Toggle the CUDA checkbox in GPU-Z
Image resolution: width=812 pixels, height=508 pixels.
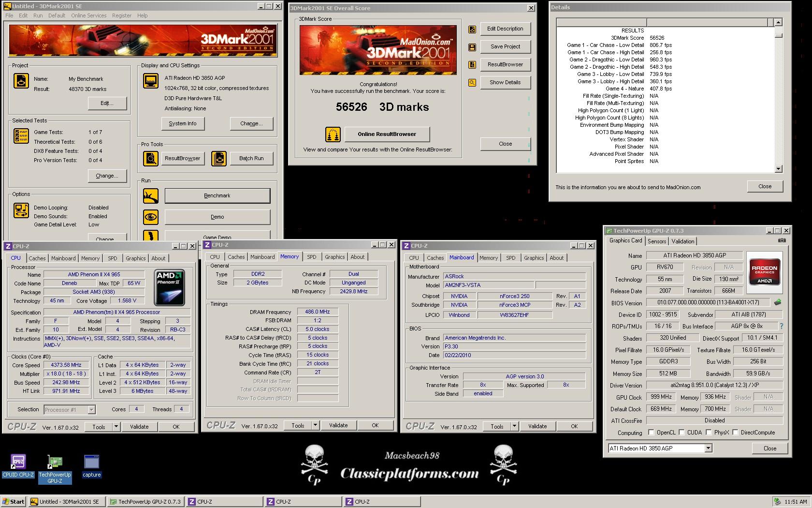point(681,433)
